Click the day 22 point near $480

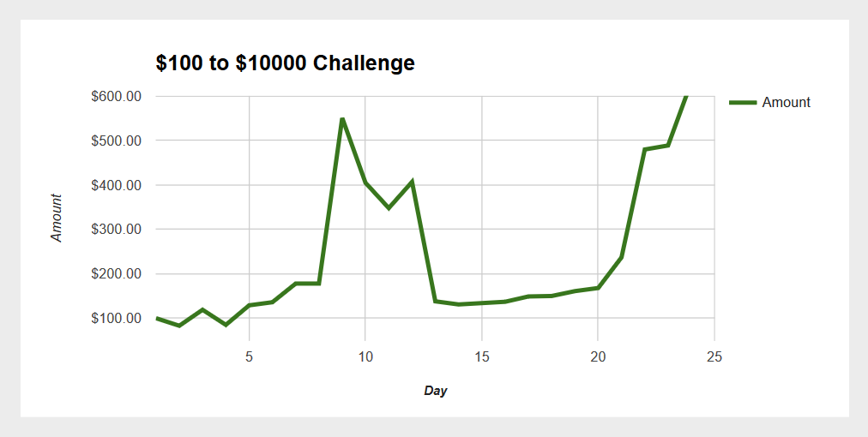pos(644,149)
